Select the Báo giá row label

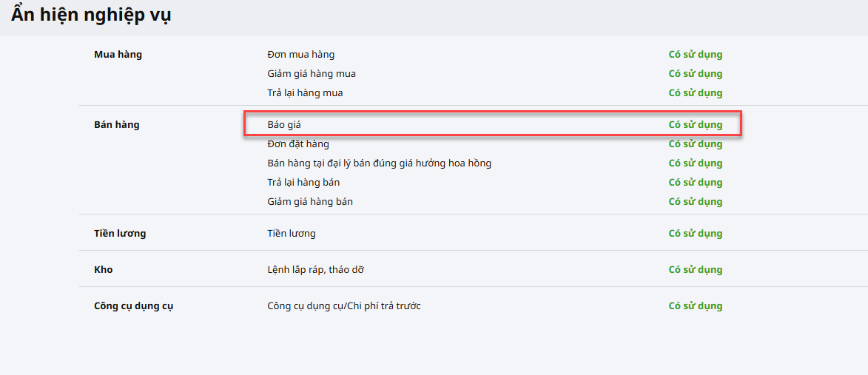pos(284,125)
